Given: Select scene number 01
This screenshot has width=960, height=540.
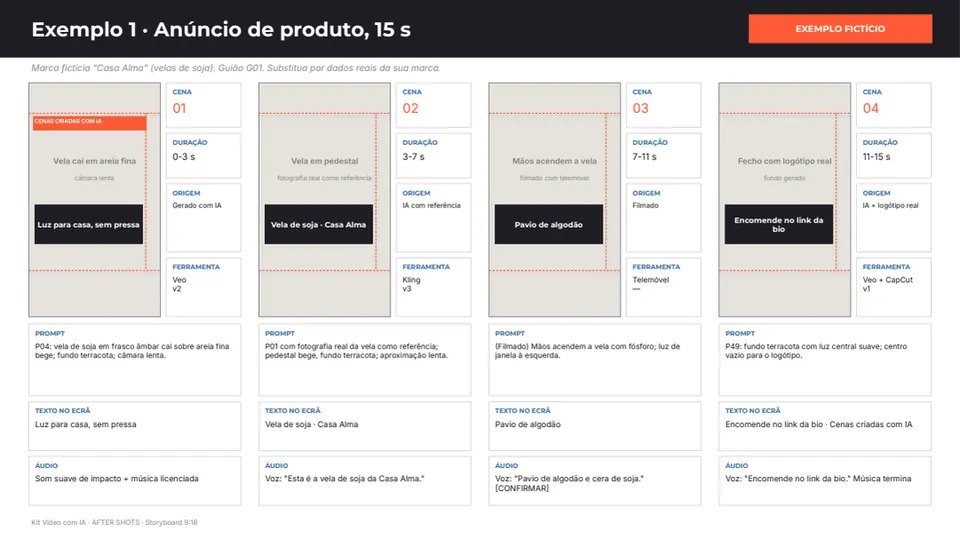Looking at the screenshot, I should (179, 108).
